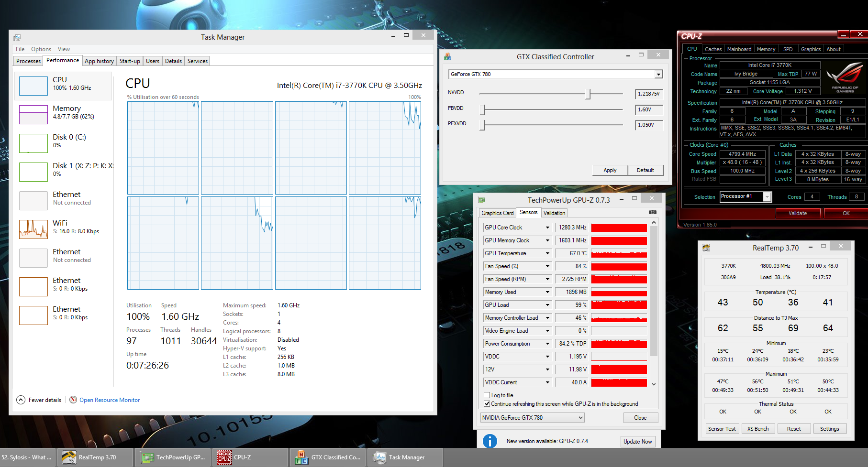Click Default voltage button
868x467 pixels.
(x=645, y=170)
